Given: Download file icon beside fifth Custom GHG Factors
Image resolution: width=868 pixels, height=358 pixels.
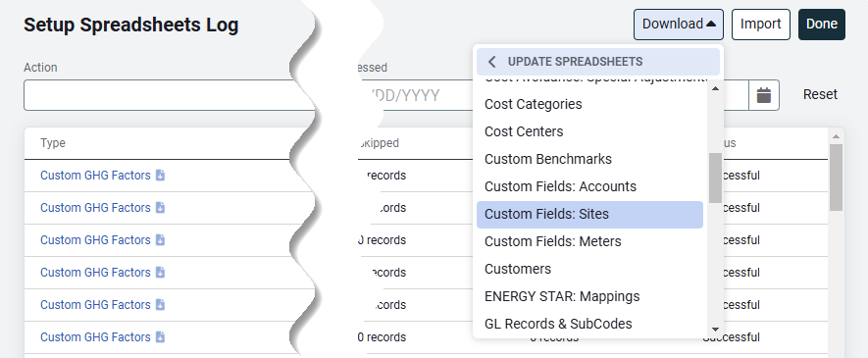Looking at the screenshot, I should coord(160,305).
